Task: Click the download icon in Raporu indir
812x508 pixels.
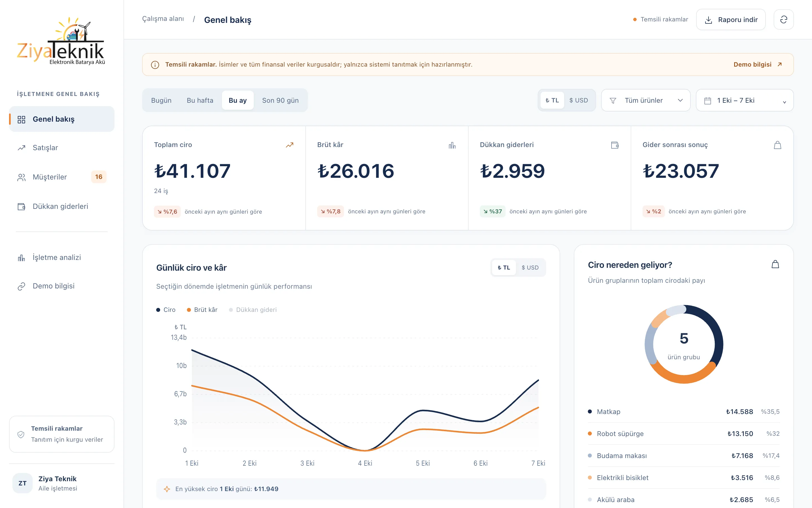Action: click(708, 20)
